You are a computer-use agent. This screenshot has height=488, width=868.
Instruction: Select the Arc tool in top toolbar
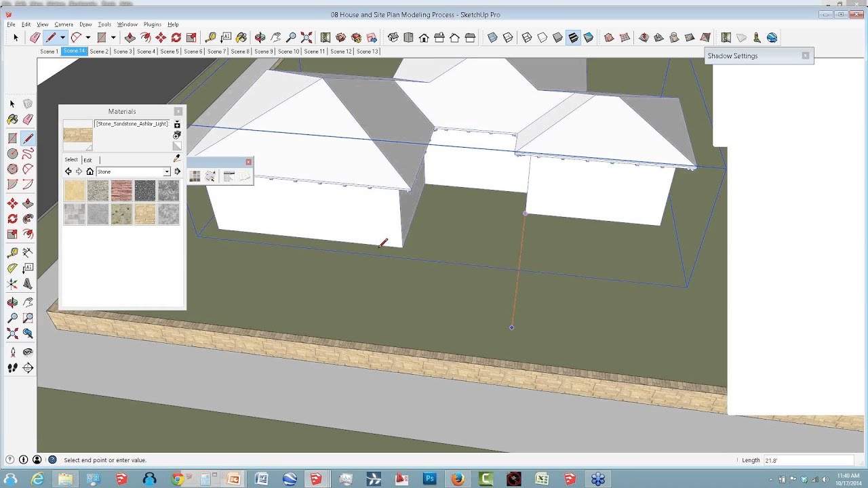(x=76, y=38)
